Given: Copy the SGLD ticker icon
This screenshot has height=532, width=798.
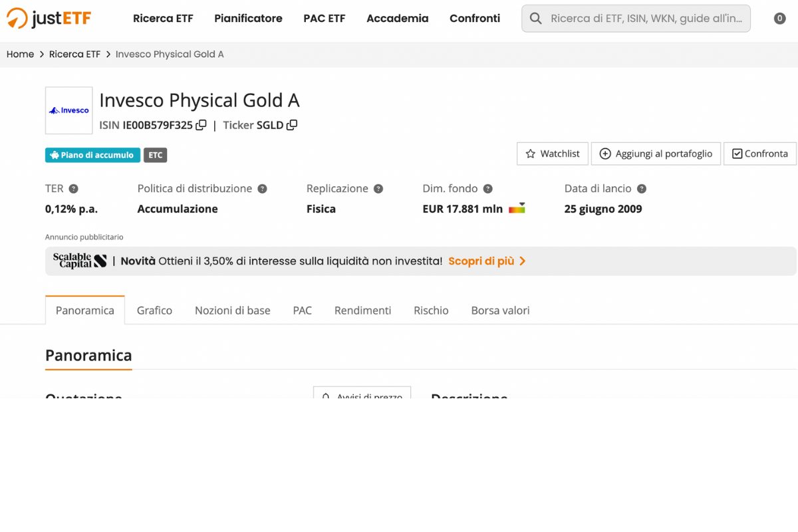Looking at the screenshot, I should coord(292,125).
